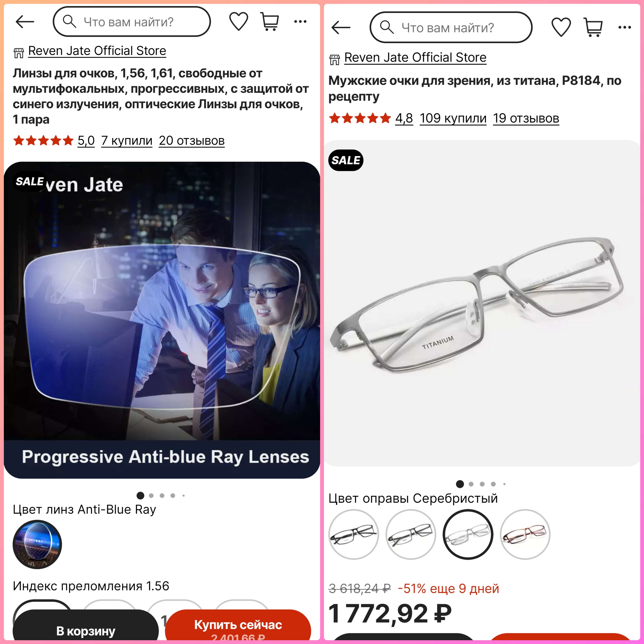Open three-dot menu on glasses page
Viewport: 644px width, 644px height.
624,27
